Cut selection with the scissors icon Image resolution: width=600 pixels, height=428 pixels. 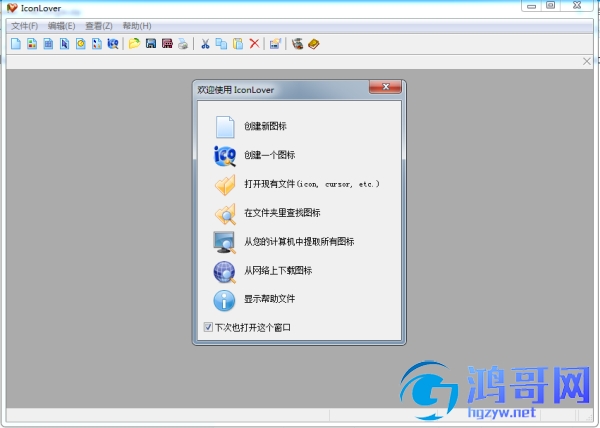click(205, 44)
